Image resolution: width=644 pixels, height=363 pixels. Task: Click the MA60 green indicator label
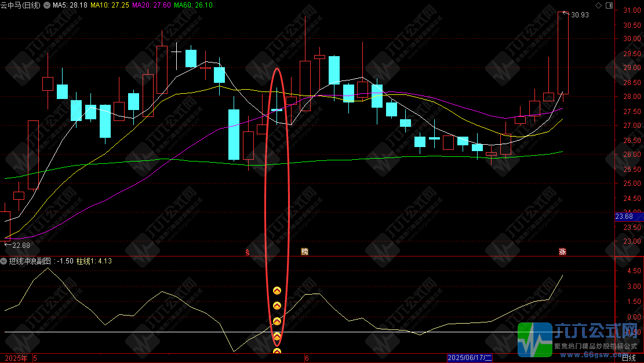tap(193, 5)
